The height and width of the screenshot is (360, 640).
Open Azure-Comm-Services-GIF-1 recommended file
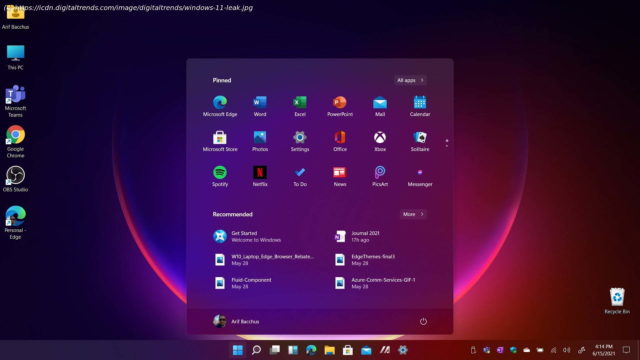[x=375, y=283]
